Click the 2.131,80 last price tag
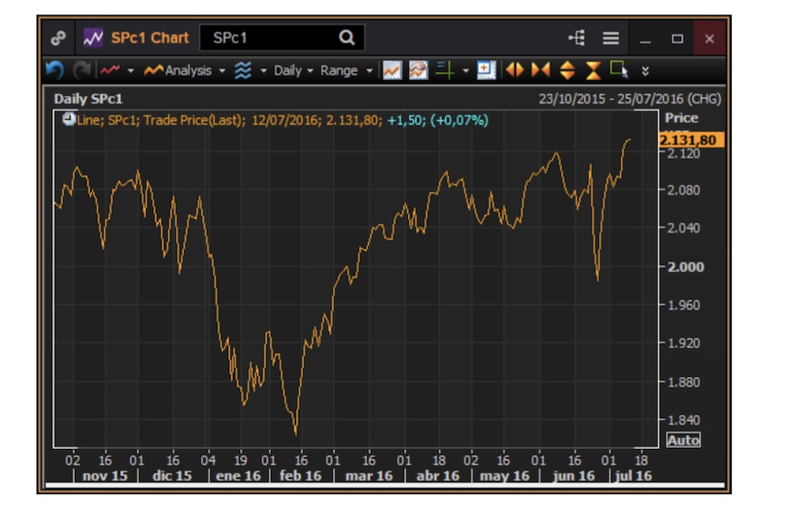 [x=691, y=140]
